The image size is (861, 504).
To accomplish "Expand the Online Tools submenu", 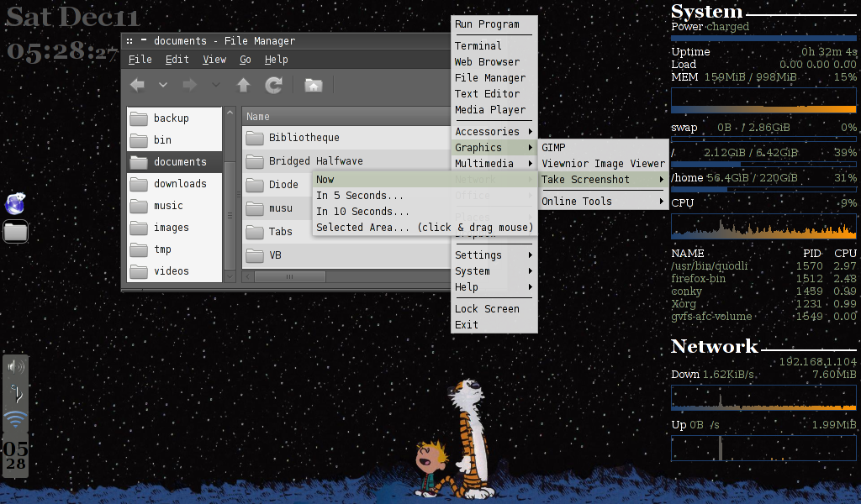I will click(603, 202).
